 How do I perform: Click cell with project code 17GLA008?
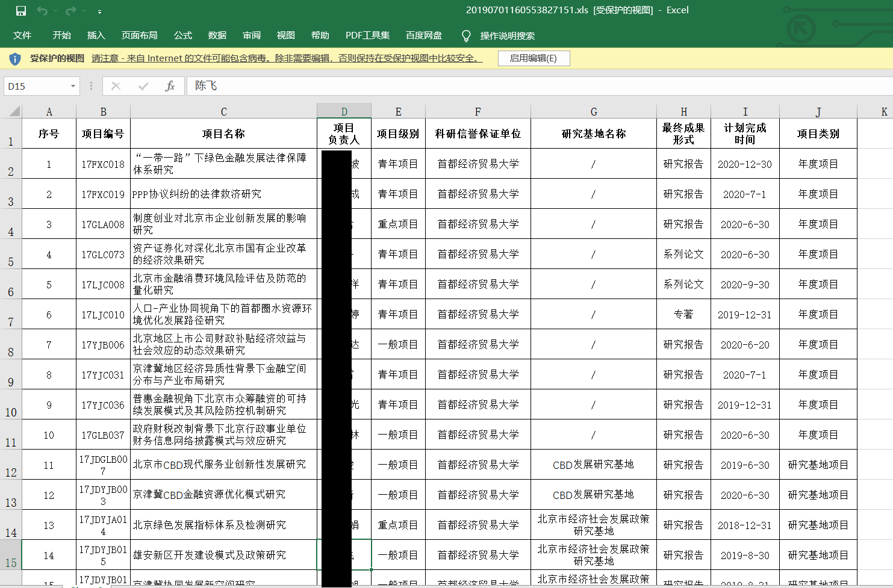pyautogui.click(x=103, y=224)
